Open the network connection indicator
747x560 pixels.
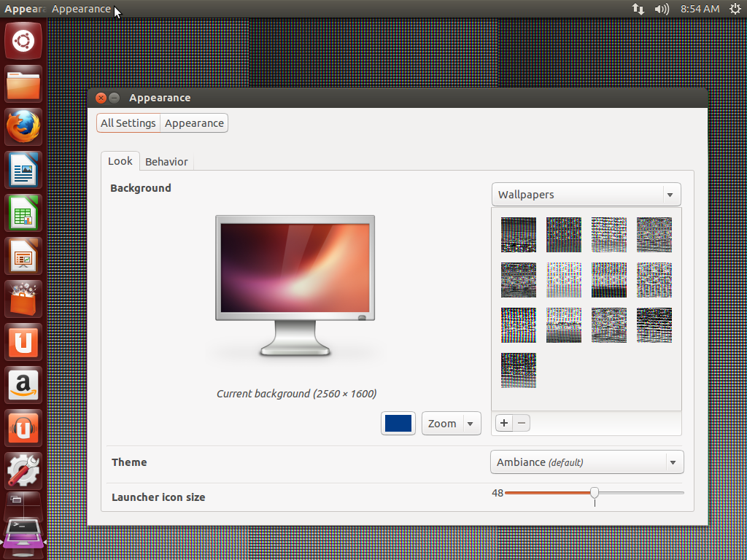tap(638, 9)
